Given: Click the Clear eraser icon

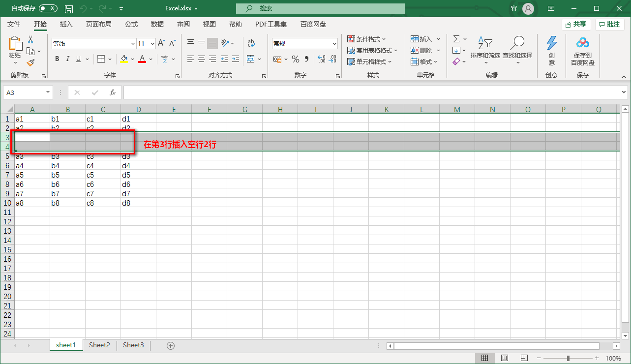Looking at the screenshot, I should coord(456,61).
